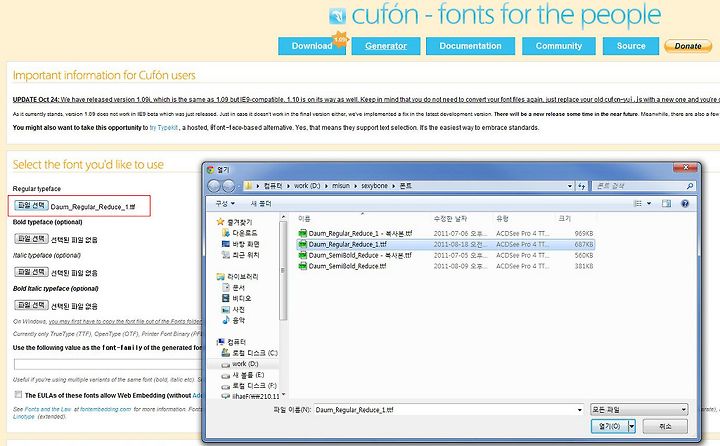Refresh the folder via address bar refresh icon
The height and width of the screenshot is (446, 720).
click(x=582, y=186)
